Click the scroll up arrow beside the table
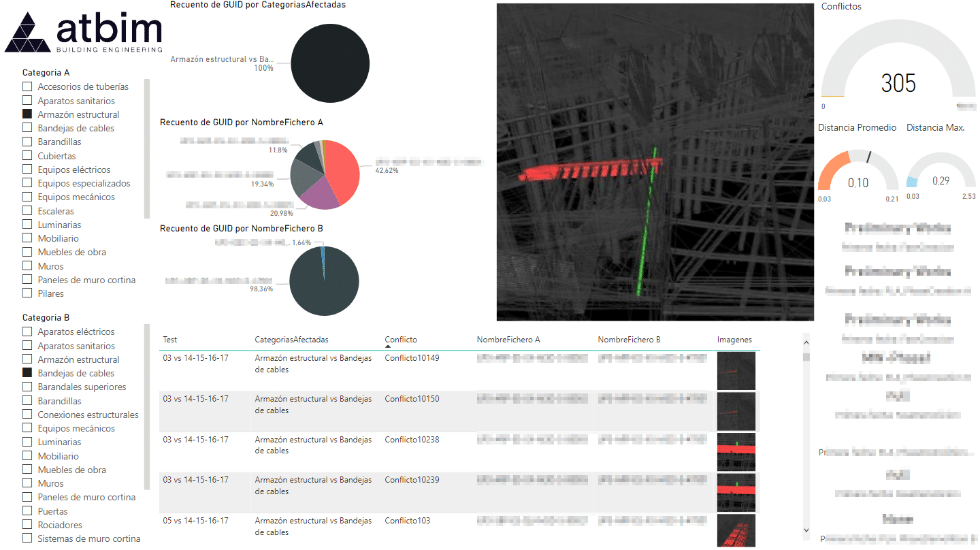This screenshot has height=550, width=980. click(806, 344)
